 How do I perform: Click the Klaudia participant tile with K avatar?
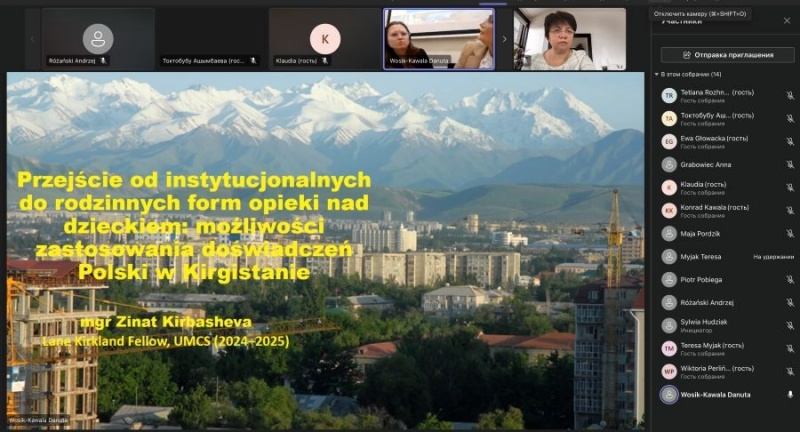324,39
